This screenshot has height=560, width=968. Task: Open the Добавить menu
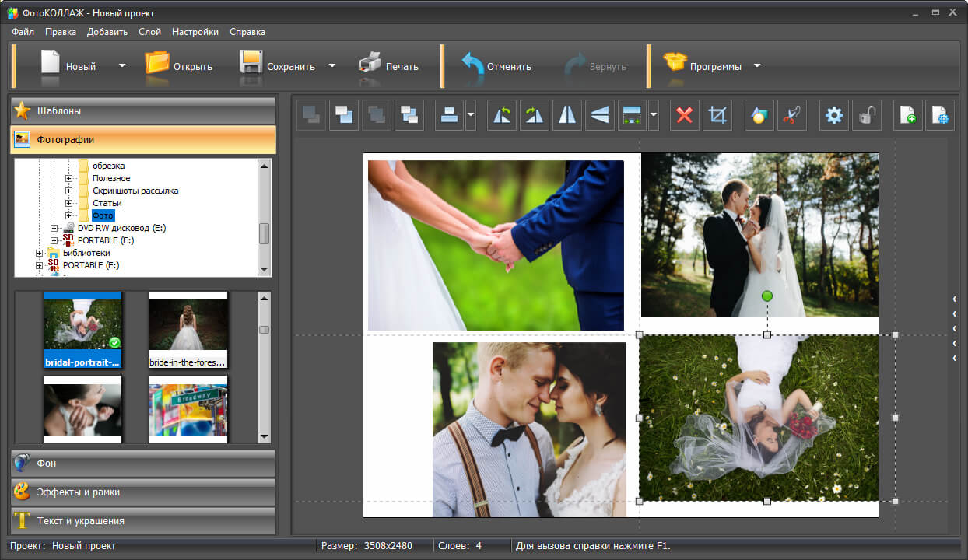click(107, 32)
